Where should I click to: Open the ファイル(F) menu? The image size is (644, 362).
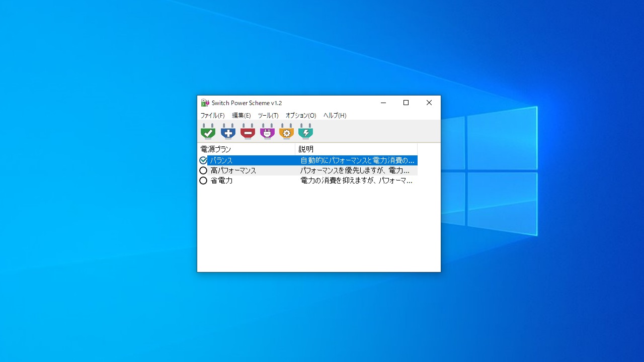(212, 115)
